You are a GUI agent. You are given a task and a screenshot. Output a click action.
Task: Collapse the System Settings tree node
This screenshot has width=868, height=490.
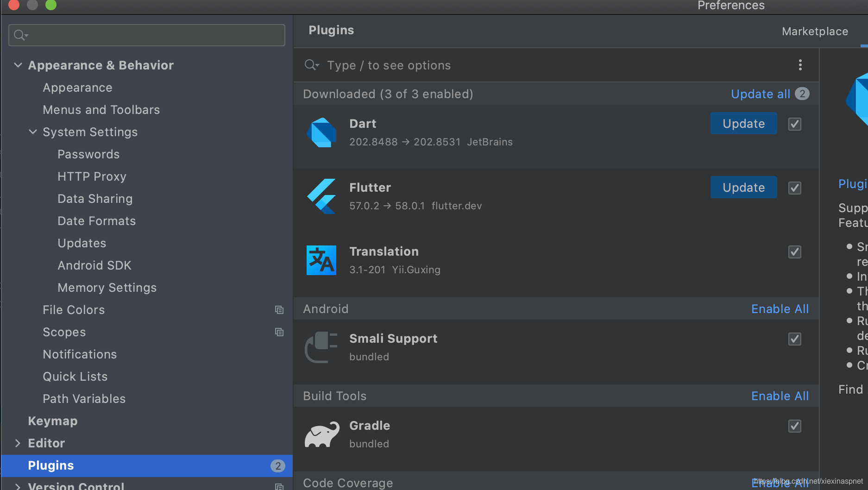[32, 132]
